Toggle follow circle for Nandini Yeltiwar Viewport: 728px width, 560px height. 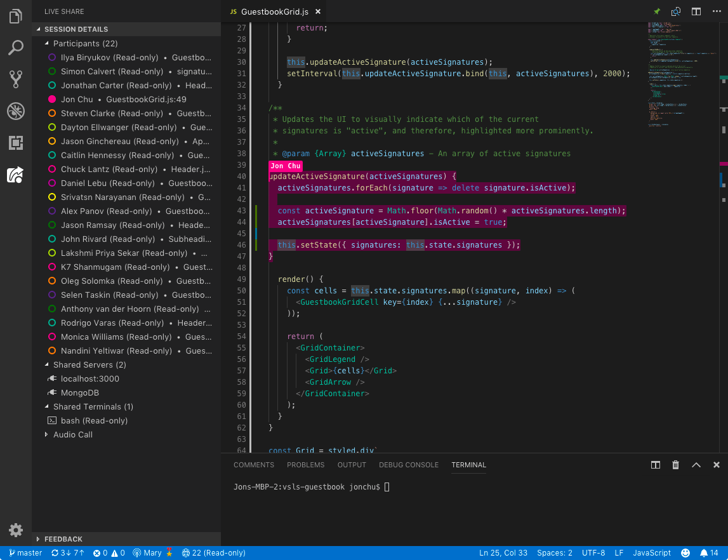pos(52,351)
